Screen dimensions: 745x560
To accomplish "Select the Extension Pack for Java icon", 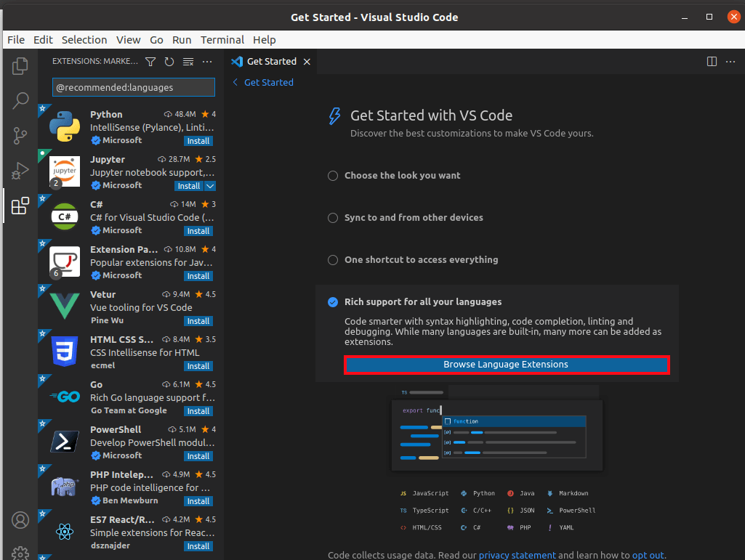I will pyautogui.click(x=65, y=261).
